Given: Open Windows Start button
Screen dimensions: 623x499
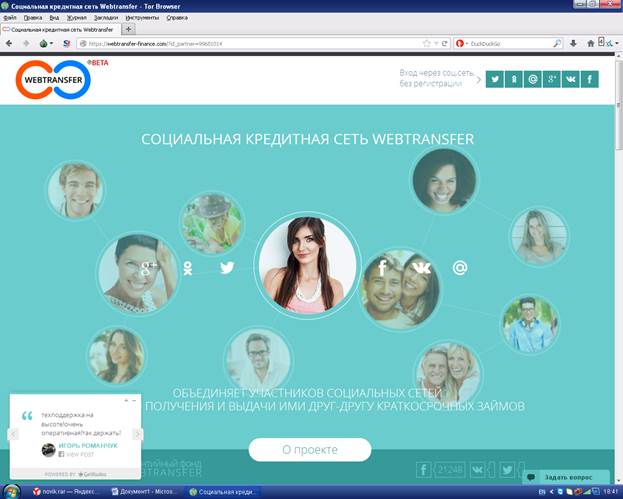Looking at the screenshot, I should 11,492.
